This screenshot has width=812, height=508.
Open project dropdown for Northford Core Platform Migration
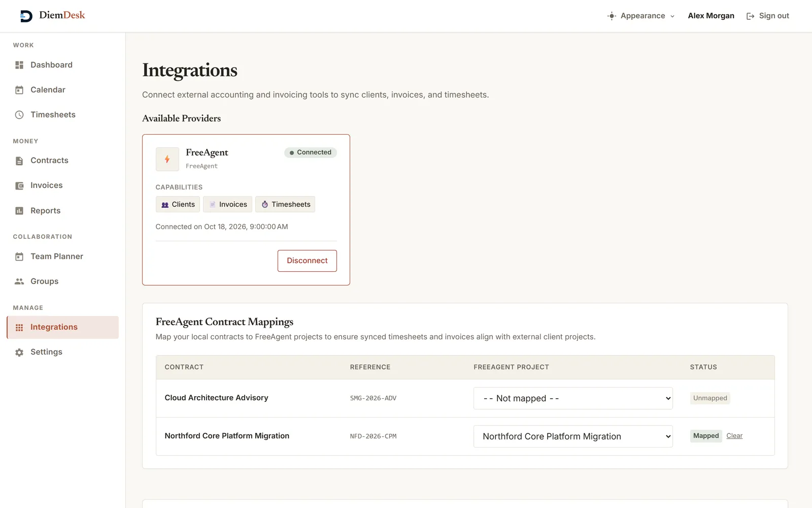point(573,436)
